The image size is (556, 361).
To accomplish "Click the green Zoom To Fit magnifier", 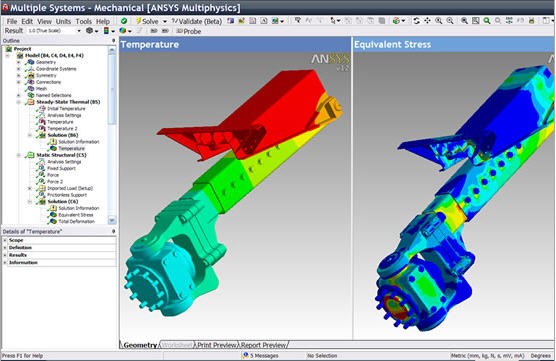I will [x=487, y=21].
